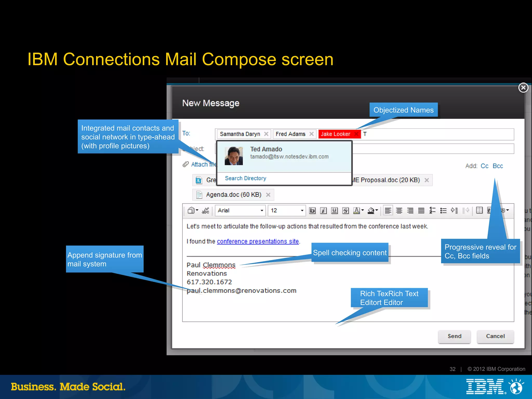The width and height of the screenshot is (532, 399).
Task: Toggle italic formatting
Action: (x=323, y=211)
